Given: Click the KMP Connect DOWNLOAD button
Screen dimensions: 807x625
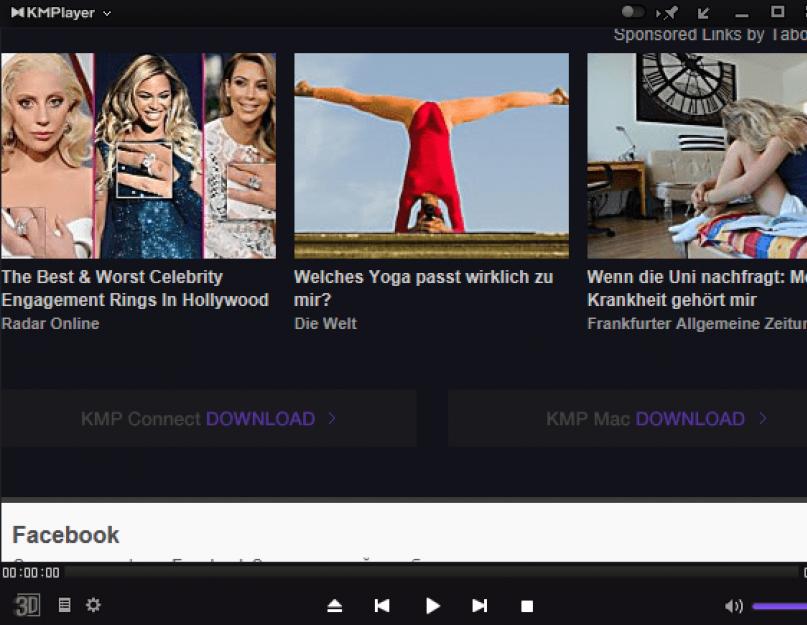Looking at the screenshot, I should point(208,419).
